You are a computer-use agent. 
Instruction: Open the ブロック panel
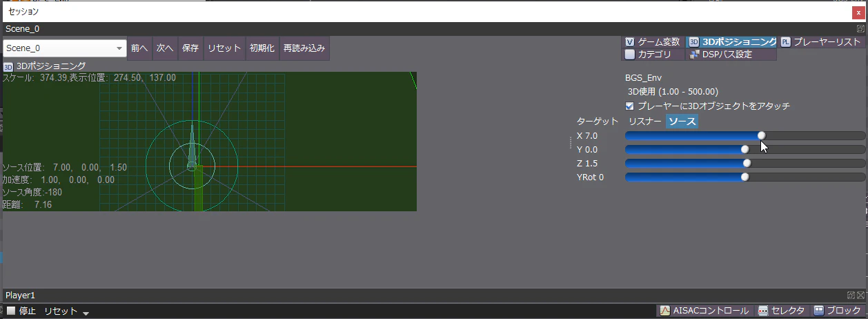[x=836, y=311]
